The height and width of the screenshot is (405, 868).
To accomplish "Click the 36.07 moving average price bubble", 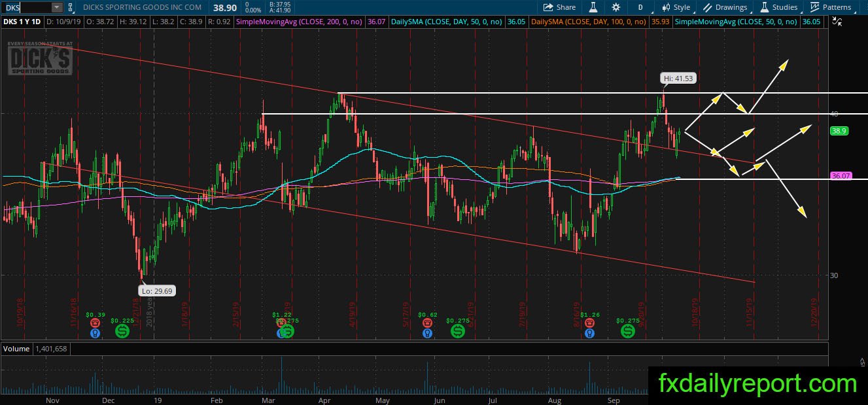I will coord(841,176).
